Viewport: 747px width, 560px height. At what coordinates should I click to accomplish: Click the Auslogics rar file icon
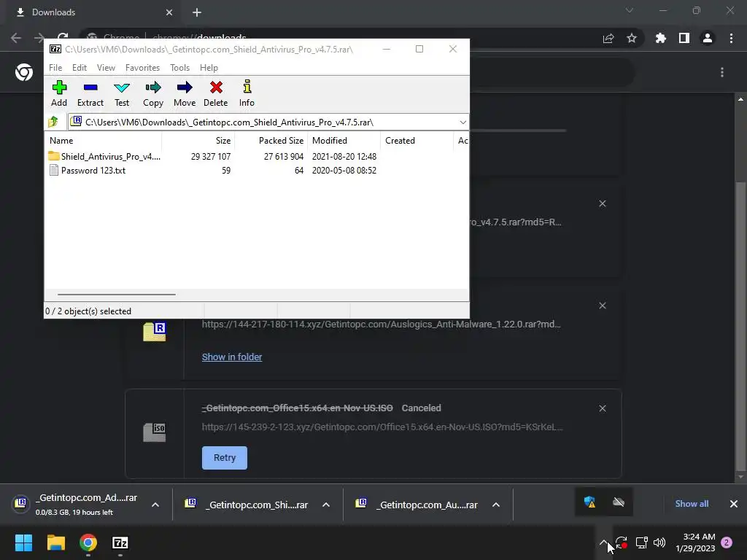coord(155,332)
